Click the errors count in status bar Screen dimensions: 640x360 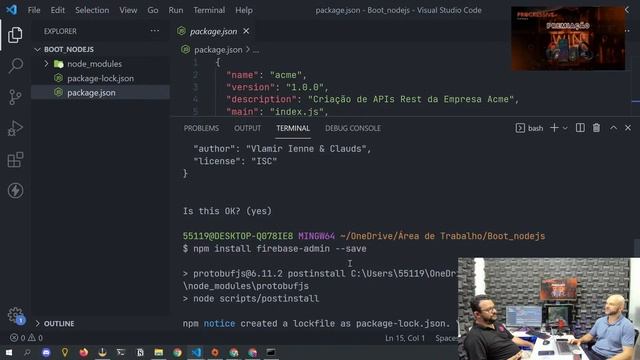tap(18, 338)
